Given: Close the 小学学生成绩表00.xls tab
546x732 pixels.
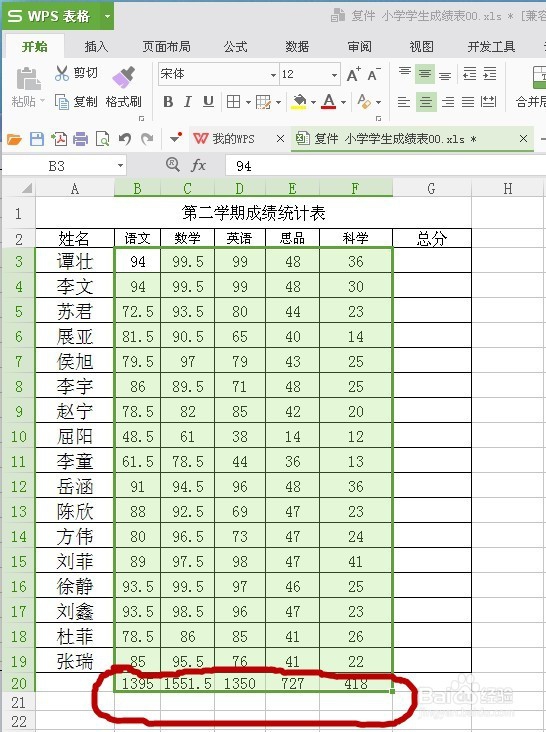Looking at the screenshot, I should click(x=523, y=139).
